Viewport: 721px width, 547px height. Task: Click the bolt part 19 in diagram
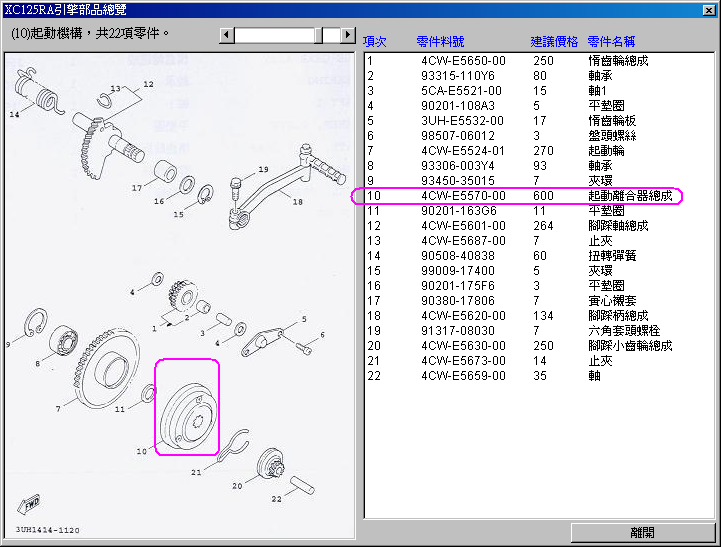pos(235,189)
